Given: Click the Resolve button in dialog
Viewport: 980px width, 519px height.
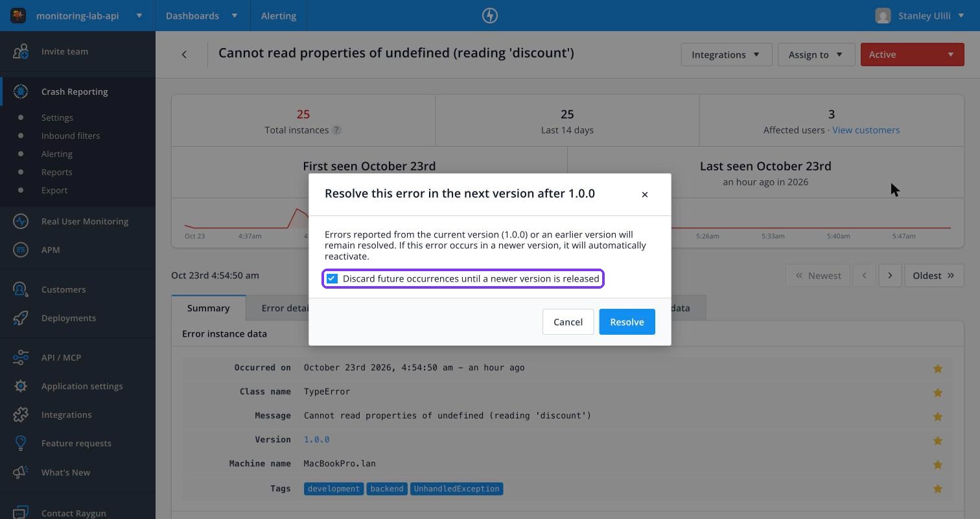Looking at the screenshot, I should 627,322.
